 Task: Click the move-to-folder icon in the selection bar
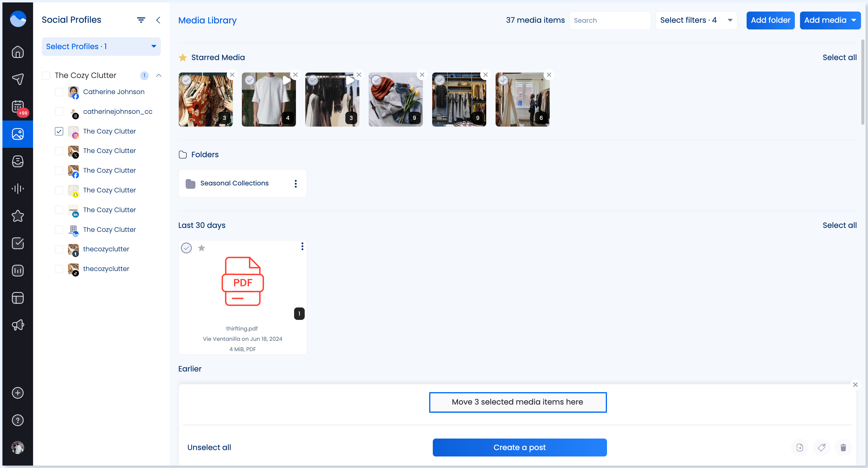click(x=800, y=447)
